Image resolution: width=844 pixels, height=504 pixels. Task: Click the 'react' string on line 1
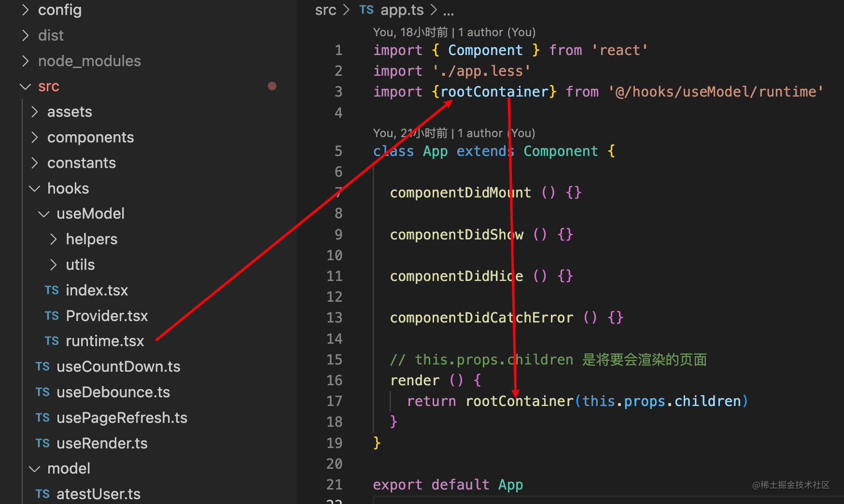[619, 50]
